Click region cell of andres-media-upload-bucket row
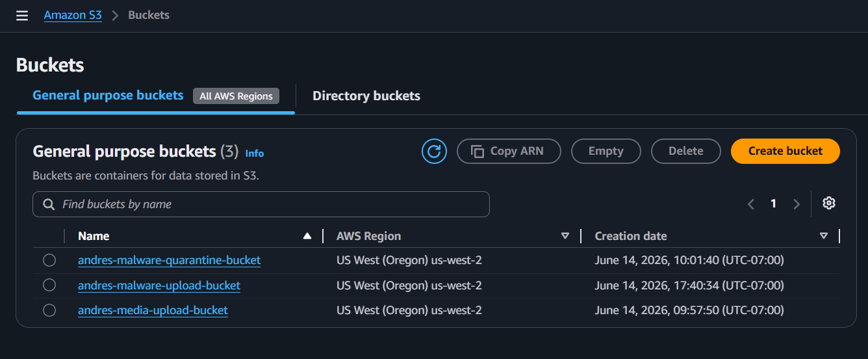This screenshot has width=868, height=359. point(409,310)
